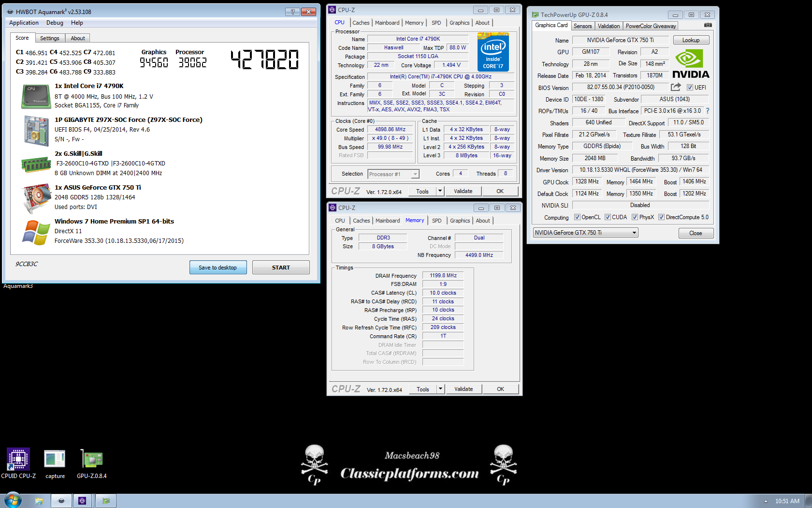Click the Lookup button in GPU-Z

[691, 40]
